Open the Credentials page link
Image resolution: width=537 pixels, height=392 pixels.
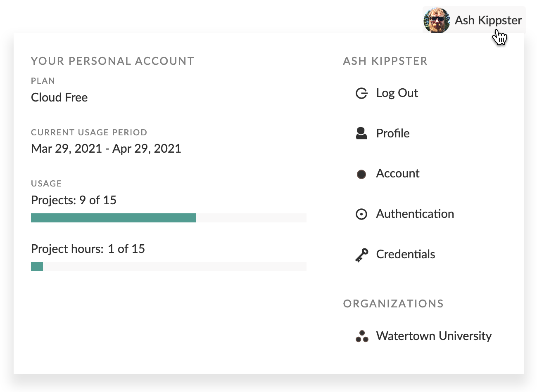(405, 255)
